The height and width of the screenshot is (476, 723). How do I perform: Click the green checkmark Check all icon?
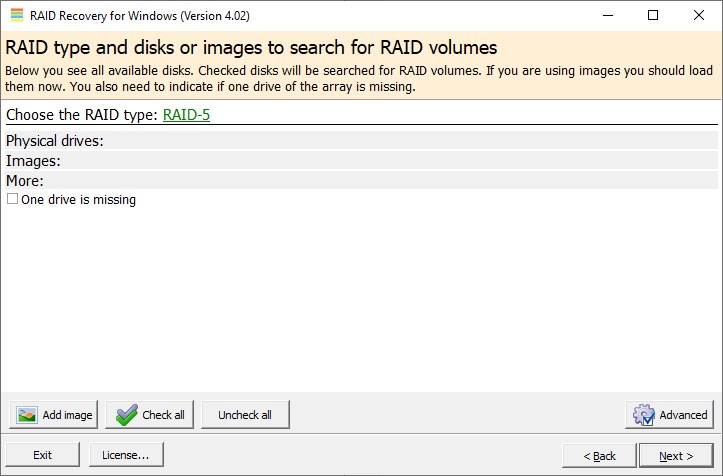(x=126, y=415)
